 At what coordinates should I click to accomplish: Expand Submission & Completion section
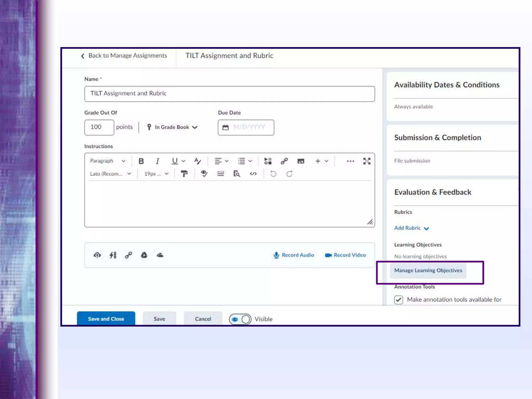click(437, 138)
